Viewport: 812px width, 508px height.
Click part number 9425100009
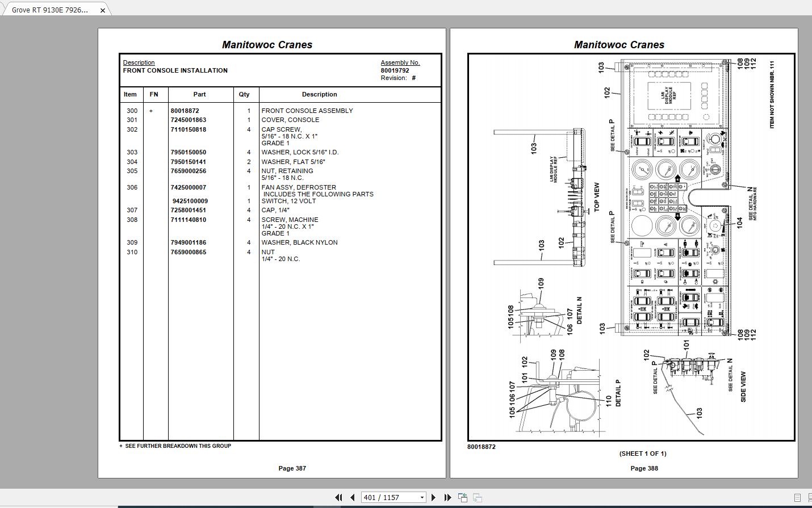[190, 201]
